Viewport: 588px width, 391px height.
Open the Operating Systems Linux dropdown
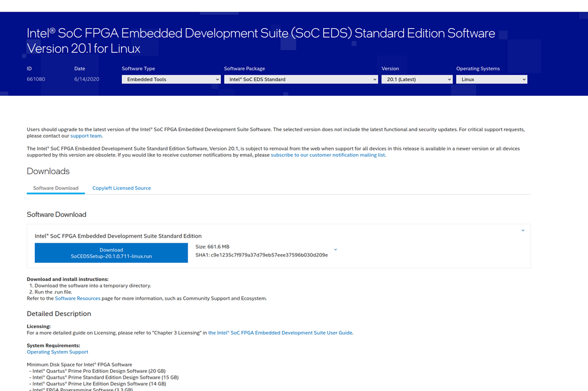pyautogui.click(x=491, y=79)
